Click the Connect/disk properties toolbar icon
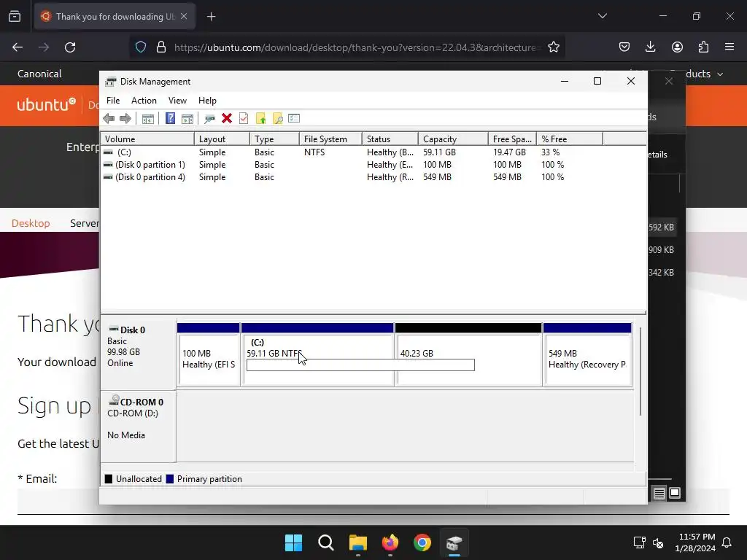Image resolution: width=747 pixels, height=560 pixels. coord(209,119)
